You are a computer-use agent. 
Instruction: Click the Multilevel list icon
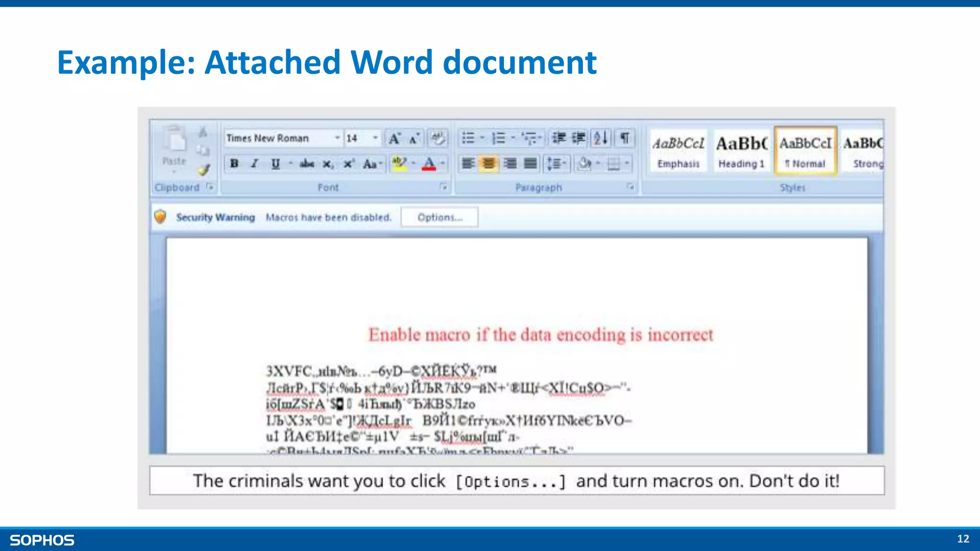pos(529,138)
